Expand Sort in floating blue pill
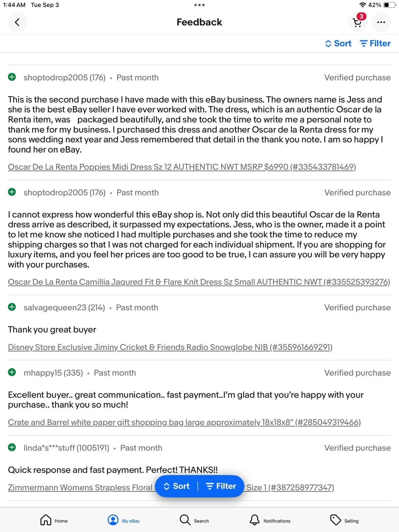The width and height of the screenshot is (399, 532). click(x=177, y=486)
